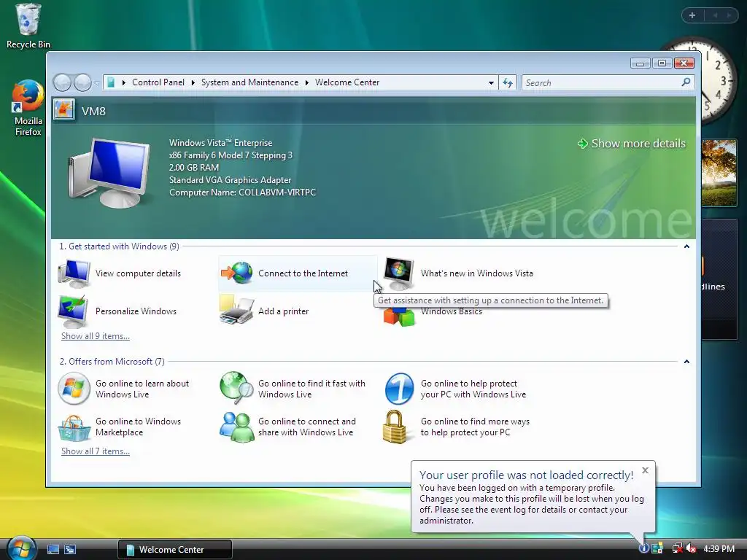Click 'Go online to find more ways' text

click(x=475, y=427)
